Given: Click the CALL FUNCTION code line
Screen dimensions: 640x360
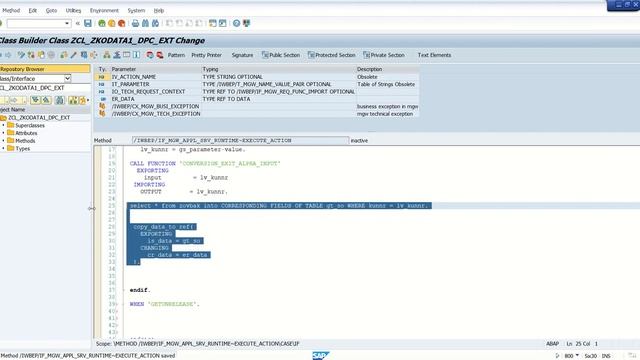Looking at the screenshot, I should pos(205,163).
